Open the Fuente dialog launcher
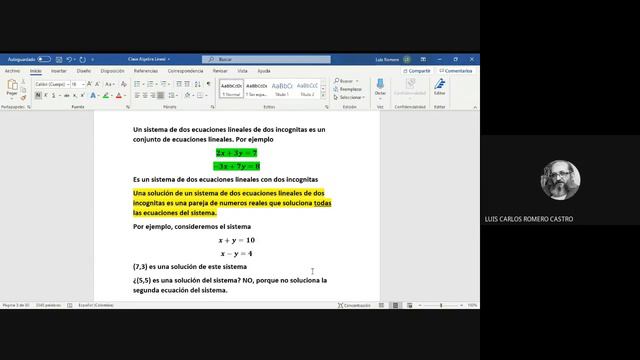Screen dimensions: 640x360 coord(128,107)
